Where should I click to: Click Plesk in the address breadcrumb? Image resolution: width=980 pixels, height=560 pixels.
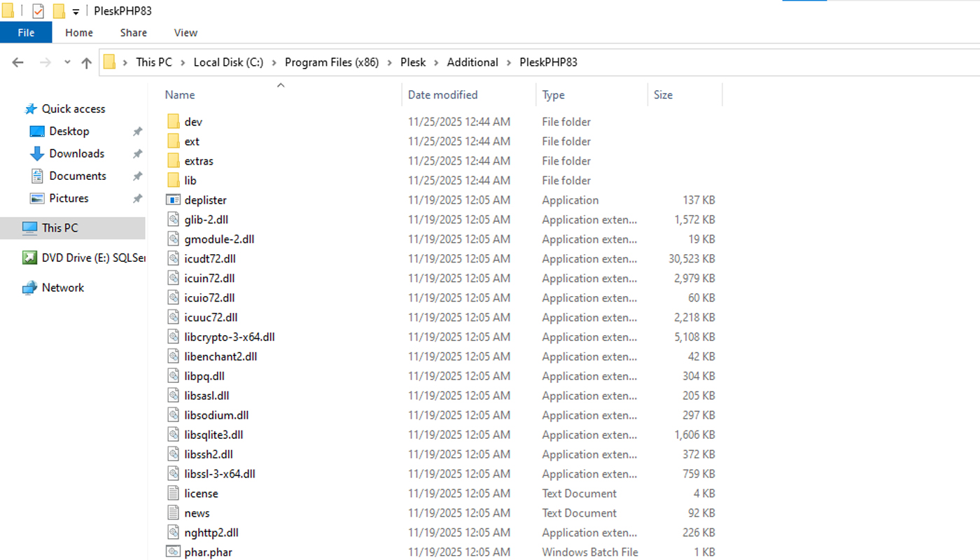coord(413,62)
